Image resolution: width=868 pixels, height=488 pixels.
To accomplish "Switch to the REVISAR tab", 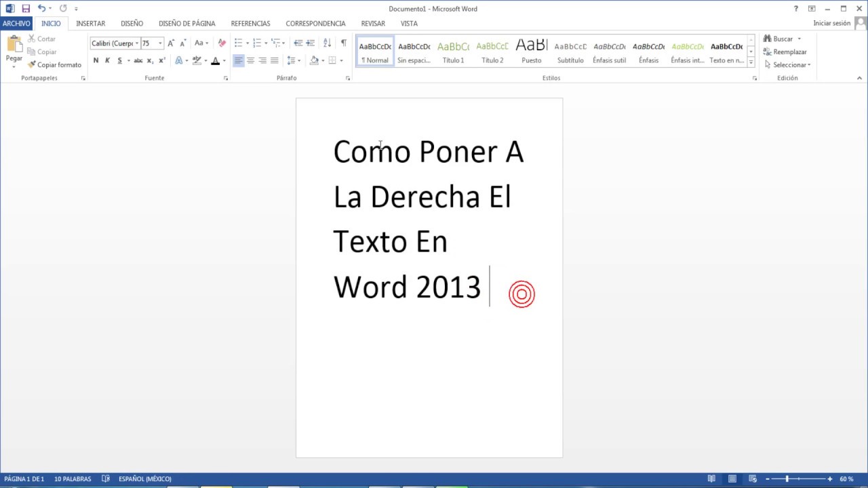I will coord(373,24).
